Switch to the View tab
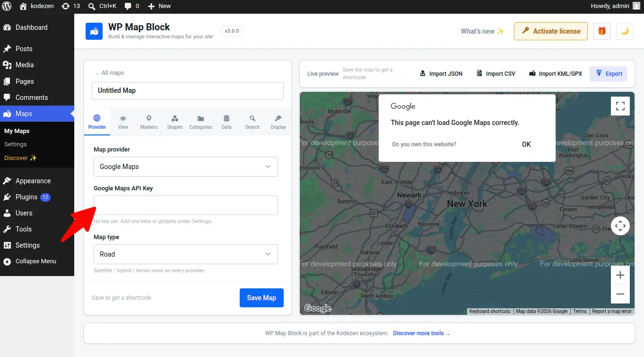Screen dimensions: 644x357 point(123,122)
